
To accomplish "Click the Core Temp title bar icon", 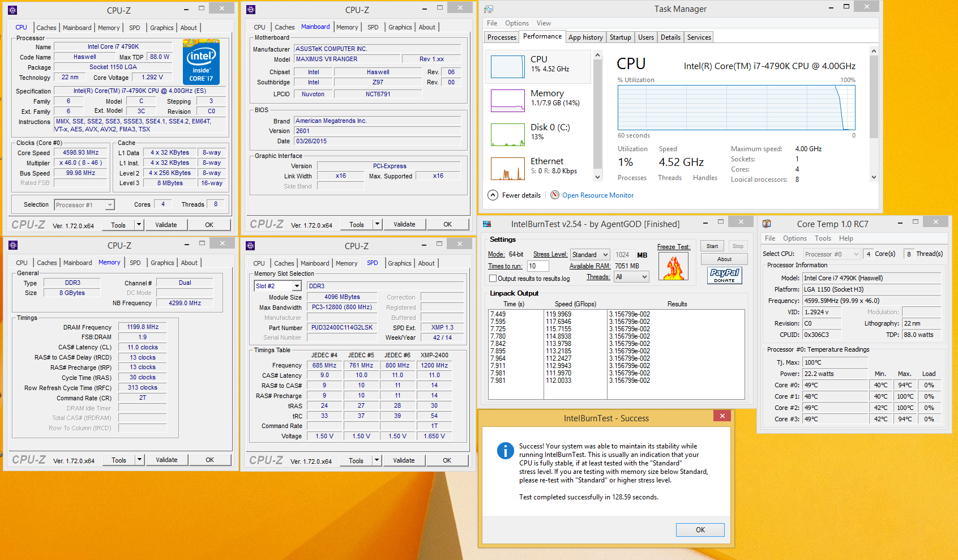I will (767, 224).
